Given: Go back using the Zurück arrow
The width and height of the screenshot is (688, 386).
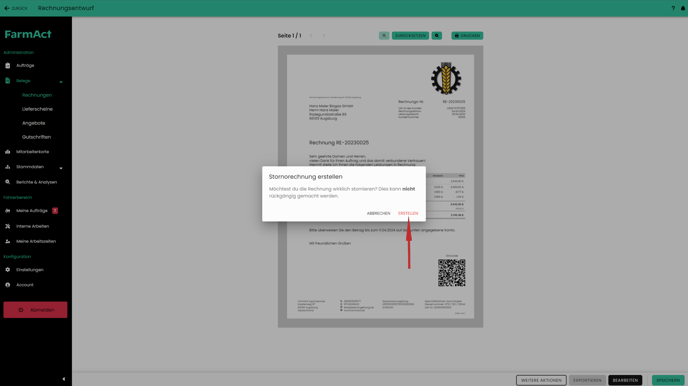Looking at the screenshot, I should [16, 8].
